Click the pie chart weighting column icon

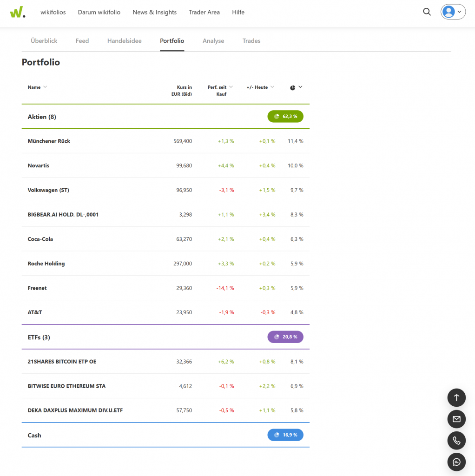pos(293,87)
